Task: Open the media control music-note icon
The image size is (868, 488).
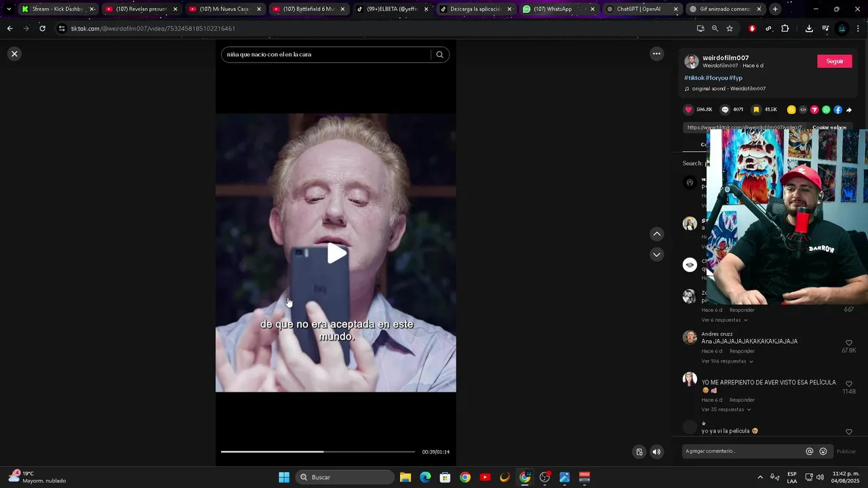Action: [825, 28]
